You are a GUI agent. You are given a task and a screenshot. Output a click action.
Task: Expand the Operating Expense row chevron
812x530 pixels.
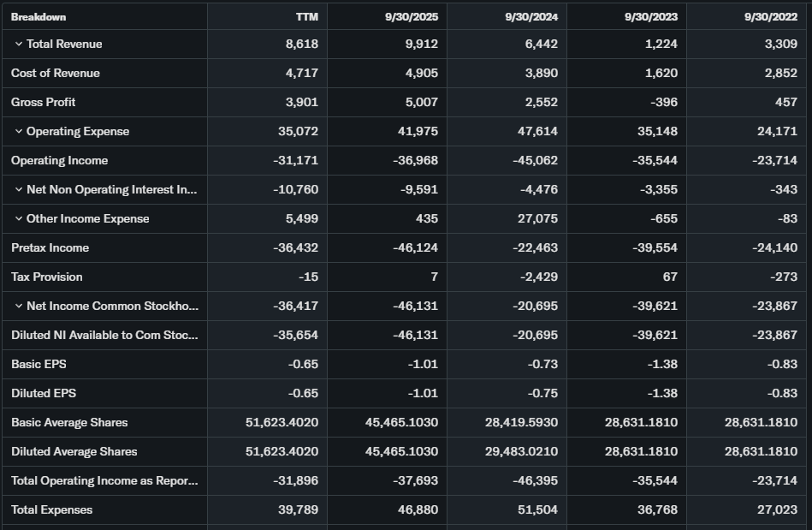(x=18, y=132)
